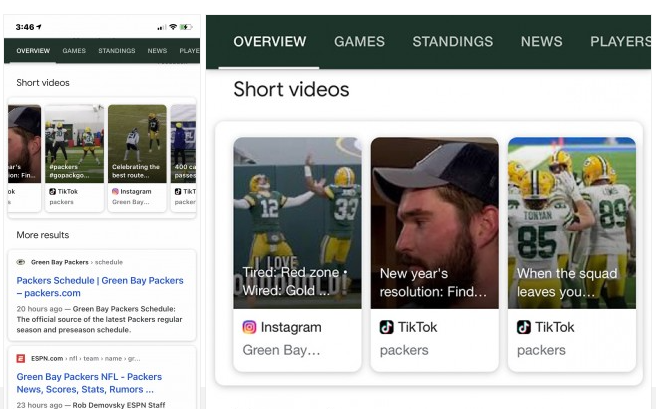Viewport: 656px width, 409px height.
Task: Open the Green Bay Packers NFL ESPN link
Action: pyautogui.click(x=89, y=383)
